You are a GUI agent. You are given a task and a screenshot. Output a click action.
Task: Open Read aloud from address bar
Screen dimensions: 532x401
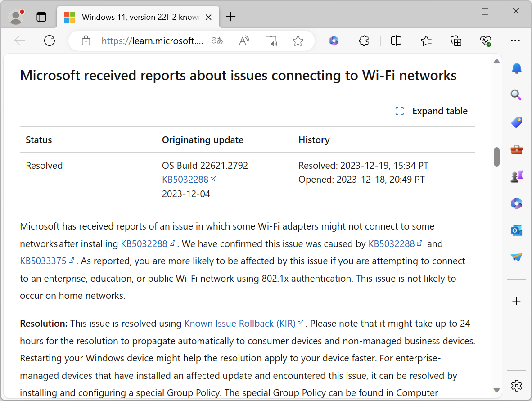pos(244,41)
